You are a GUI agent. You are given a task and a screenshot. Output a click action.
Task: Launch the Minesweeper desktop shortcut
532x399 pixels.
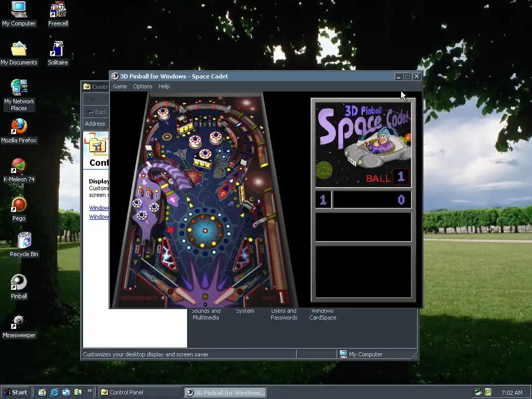[x=19, y=326]
